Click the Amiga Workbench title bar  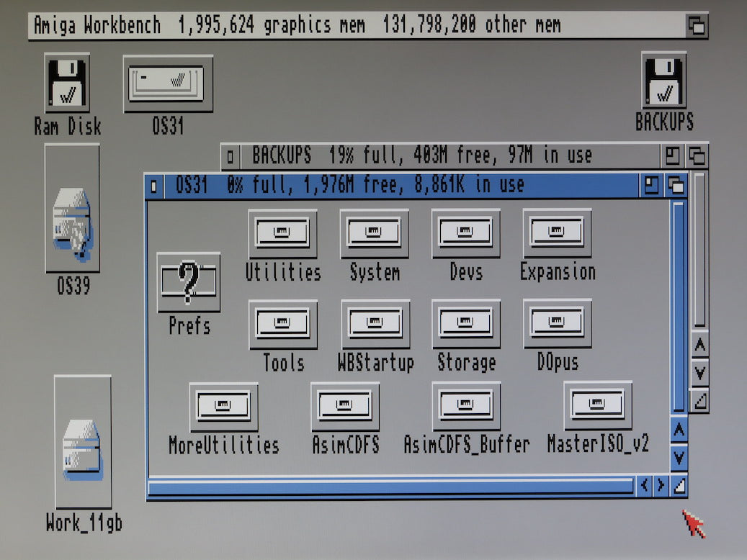(x=357, y=25)
